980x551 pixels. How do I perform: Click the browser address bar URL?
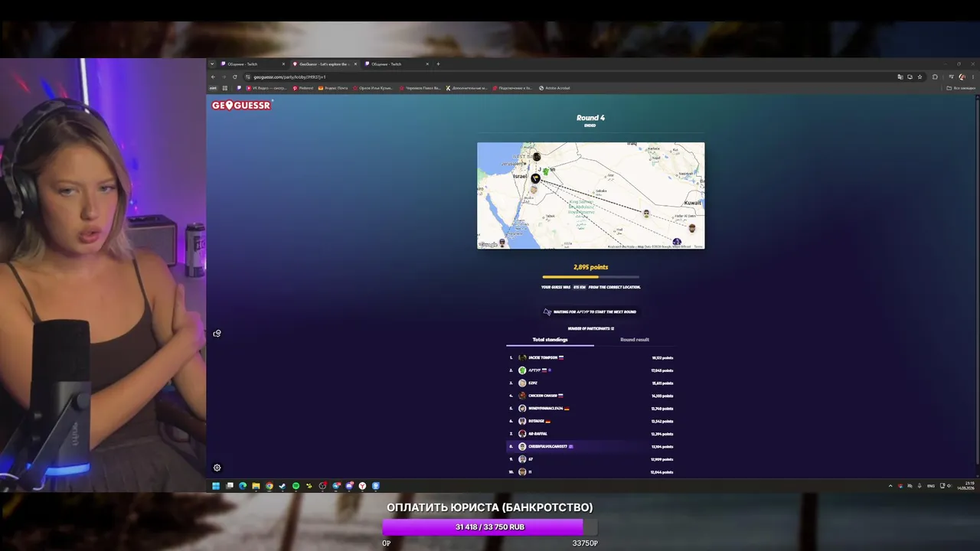click(x=290, y=77)
